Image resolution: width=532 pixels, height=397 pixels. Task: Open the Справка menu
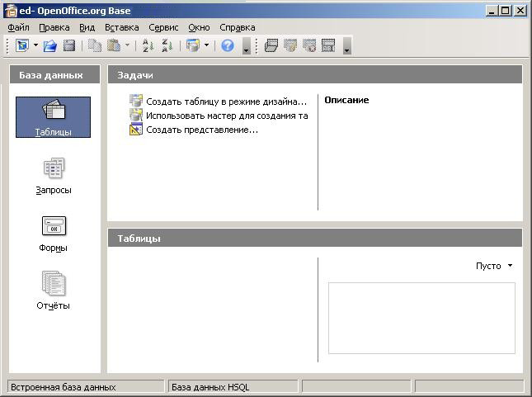click(x=238, y=27)
